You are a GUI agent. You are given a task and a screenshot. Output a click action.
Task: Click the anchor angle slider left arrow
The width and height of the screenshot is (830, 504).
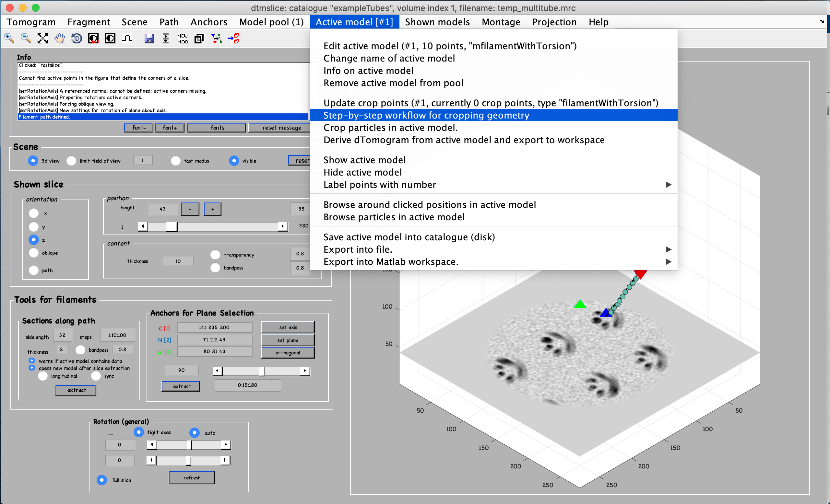coord(217,371)
